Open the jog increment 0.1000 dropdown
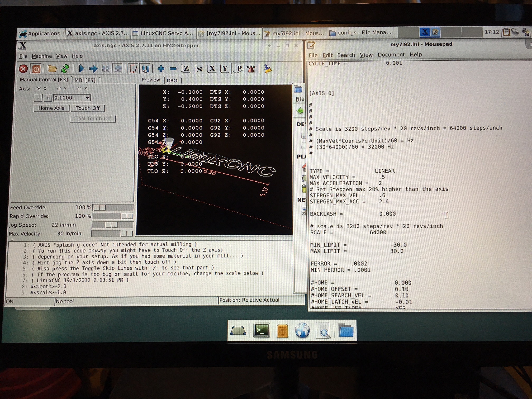Viewport: 532px width, 399px height. 88,98
